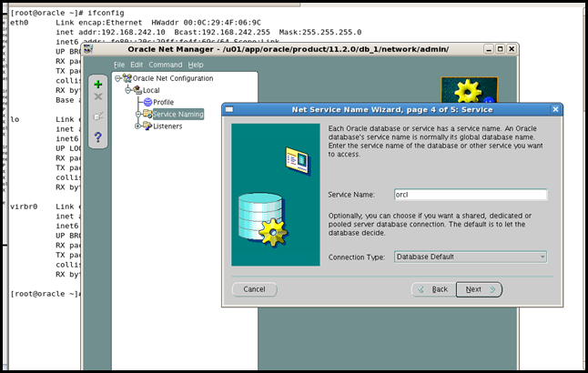Click the last root@oracle terminal prompt
The width and height of the screenshot is (588, 373).
pos(45,294)
